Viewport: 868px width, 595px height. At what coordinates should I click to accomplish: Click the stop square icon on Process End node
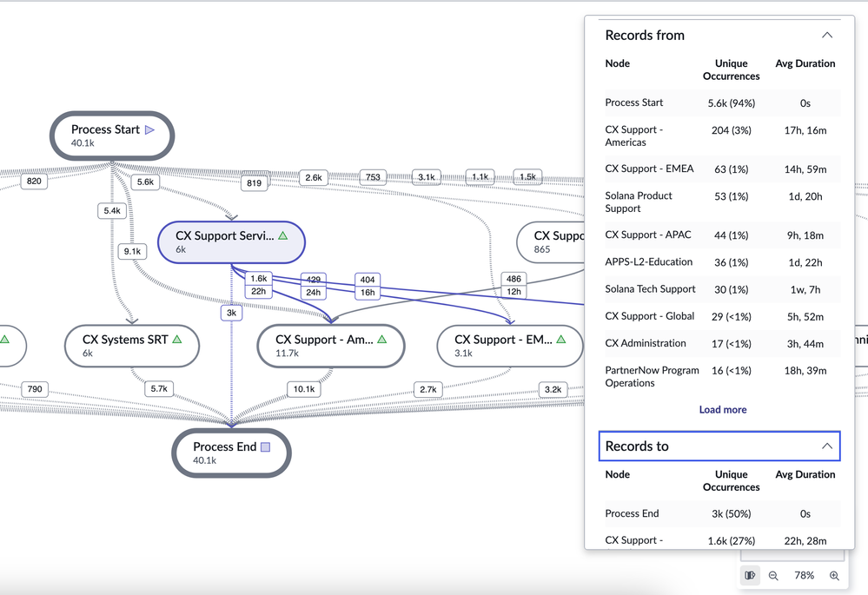tap(265, 446)
